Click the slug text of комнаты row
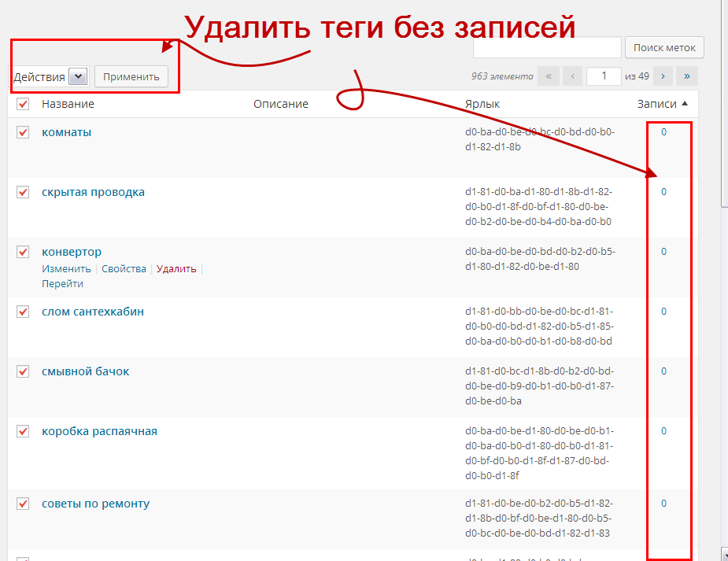Viewport: 728px width, 561px height. pos(540,139)
